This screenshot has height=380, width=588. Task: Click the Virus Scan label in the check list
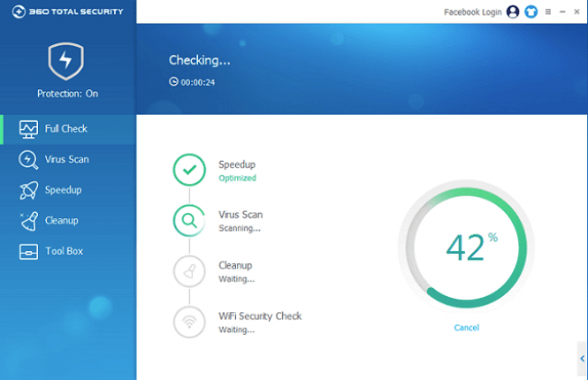pyautogui.click(x=241, y=215)
